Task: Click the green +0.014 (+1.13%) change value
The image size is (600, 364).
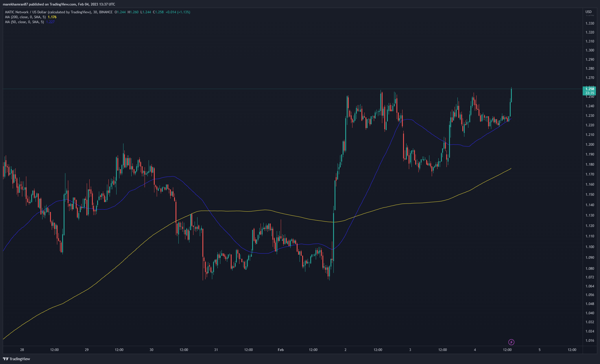Action: 178,12
